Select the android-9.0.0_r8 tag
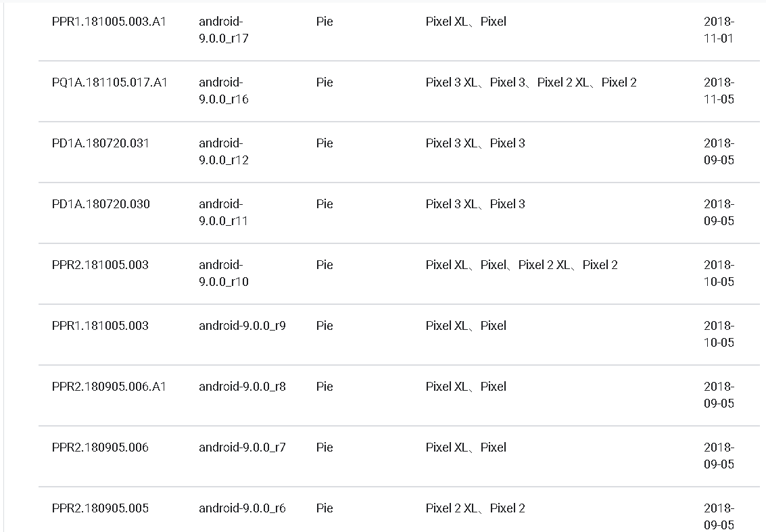Screen dimensions: 766x532 (242, 387)
